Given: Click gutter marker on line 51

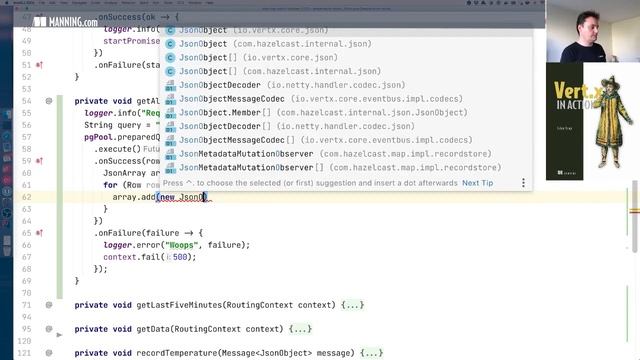Looking at the screenshot, I should pyautogui.click(x=39, y=65).
